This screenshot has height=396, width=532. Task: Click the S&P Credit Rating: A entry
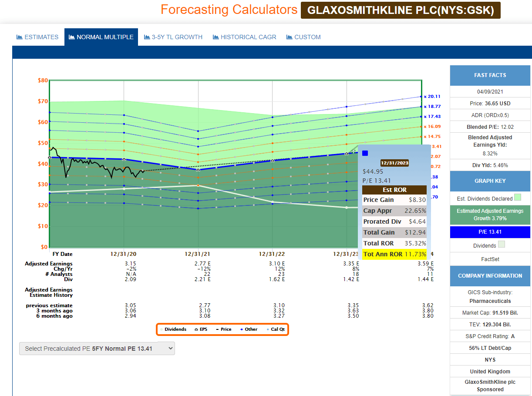490,336
